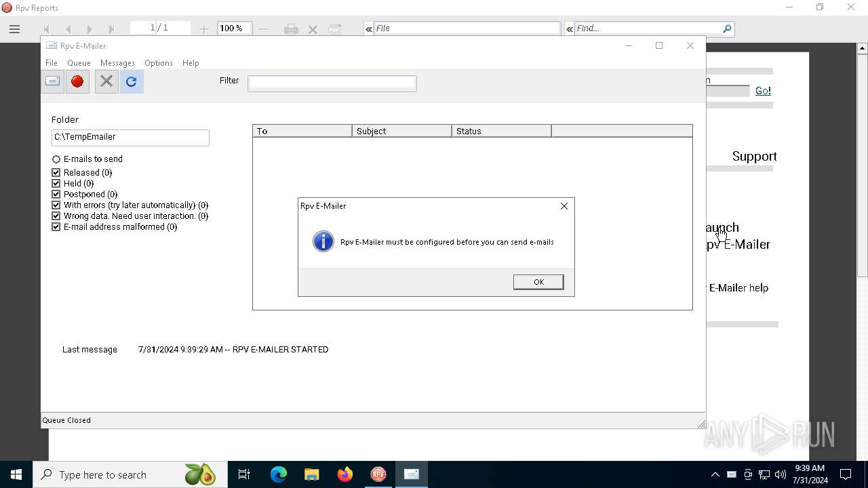Toggle the Held (0) checkbox
The width and height of the screenshot is (868, 488).
tap(56, 184)
